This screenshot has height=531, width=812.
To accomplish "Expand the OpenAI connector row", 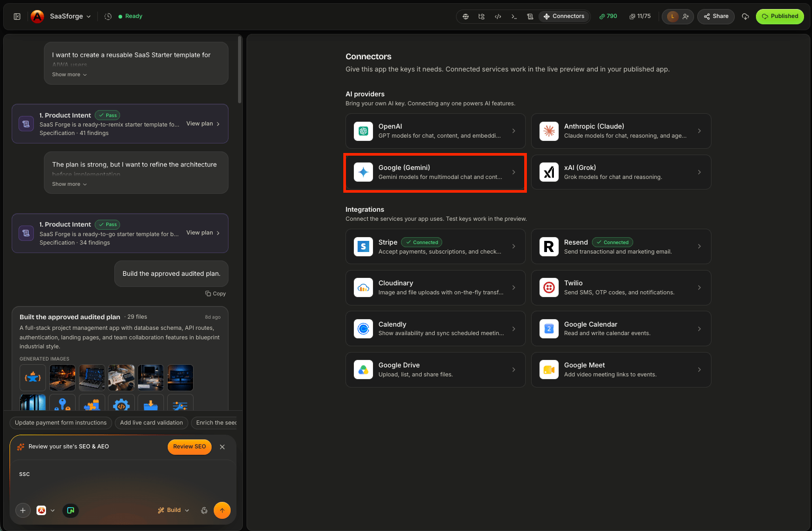I will point(435,131).
